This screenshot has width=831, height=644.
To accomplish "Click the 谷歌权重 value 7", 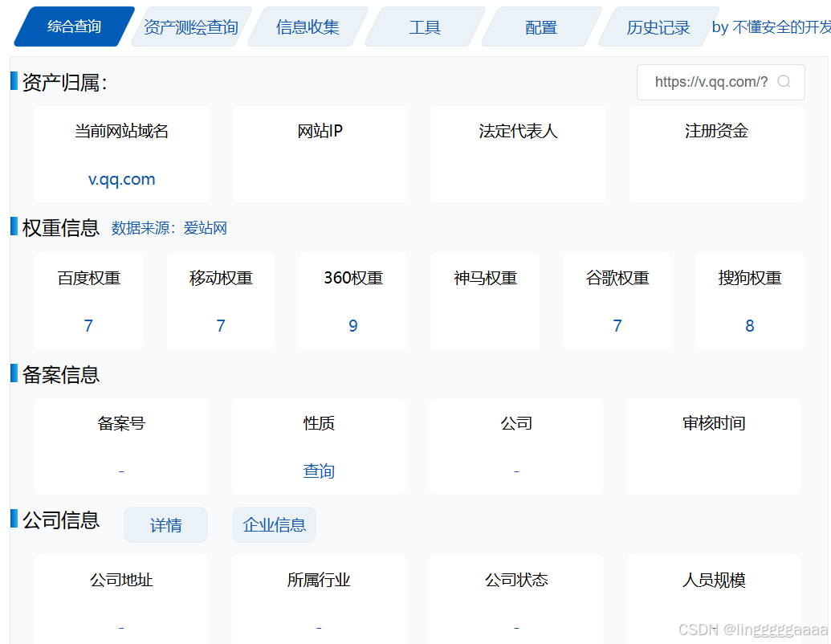I will pyautogui.click(x=617, y=326).
